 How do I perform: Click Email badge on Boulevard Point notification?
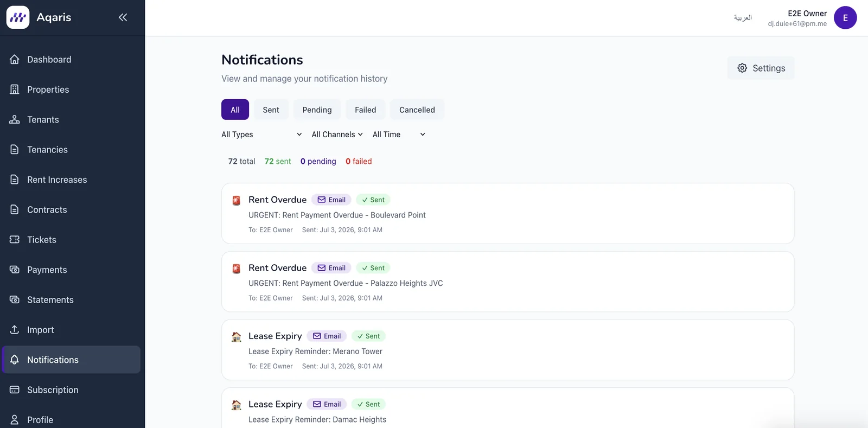tap(331, 200)
